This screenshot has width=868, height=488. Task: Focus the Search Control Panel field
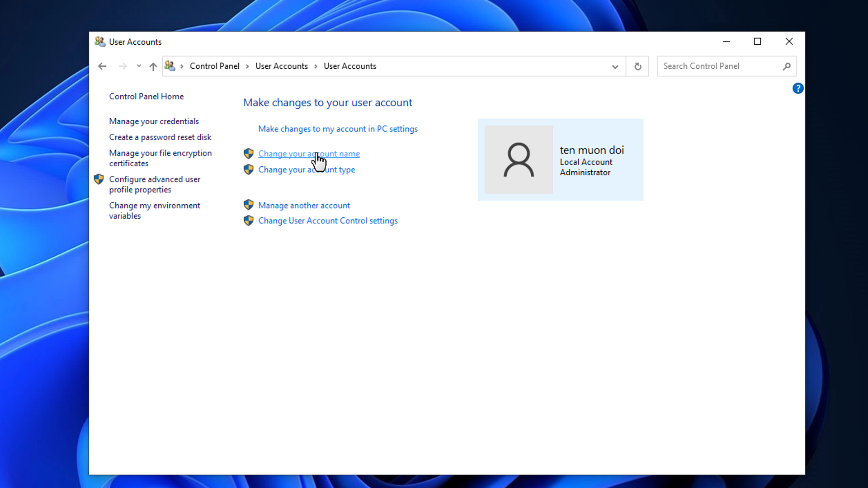719,66
